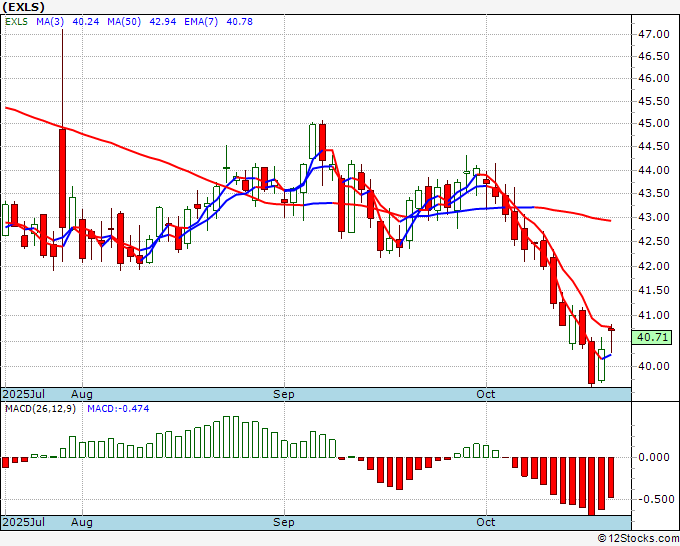Click the Sep label on price chart axis

[284, 394]
